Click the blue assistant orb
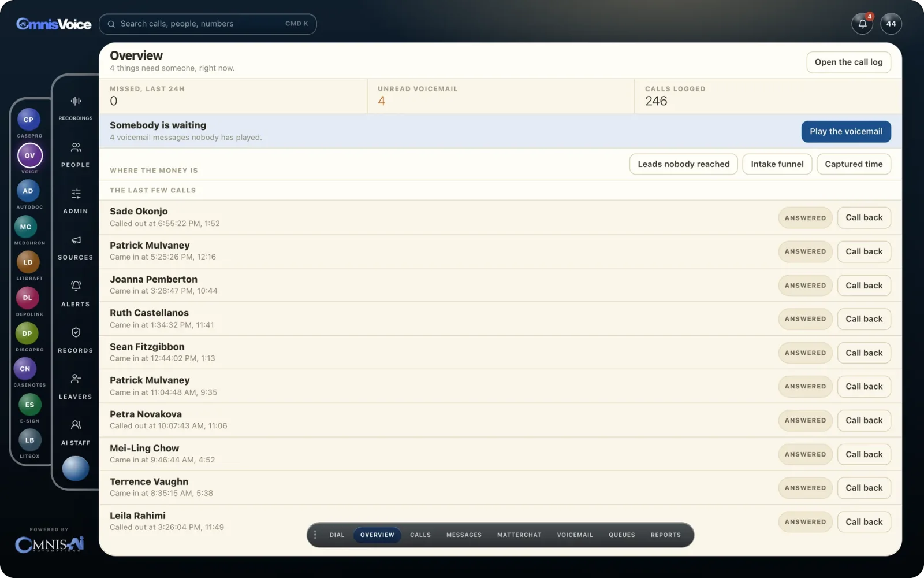This screenshot has height=578, width=924. click(76, 468)
